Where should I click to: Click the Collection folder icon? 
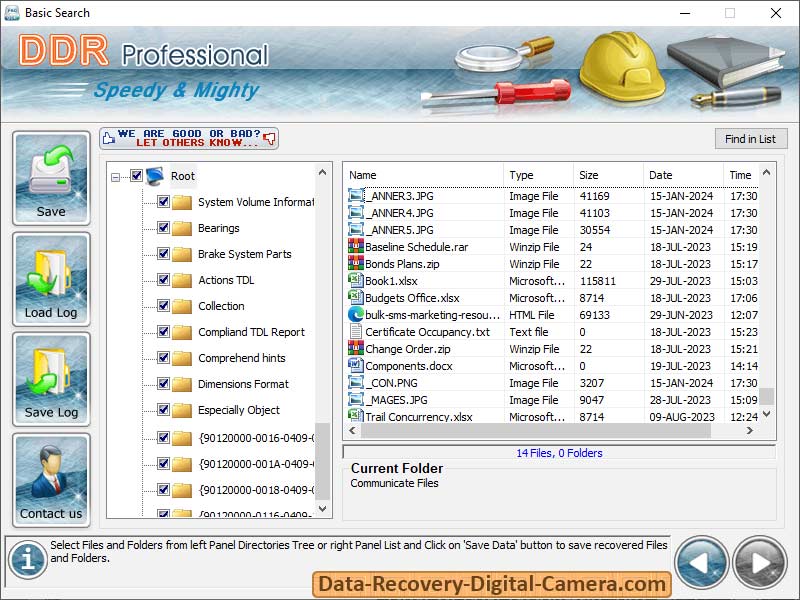(182, 306)
